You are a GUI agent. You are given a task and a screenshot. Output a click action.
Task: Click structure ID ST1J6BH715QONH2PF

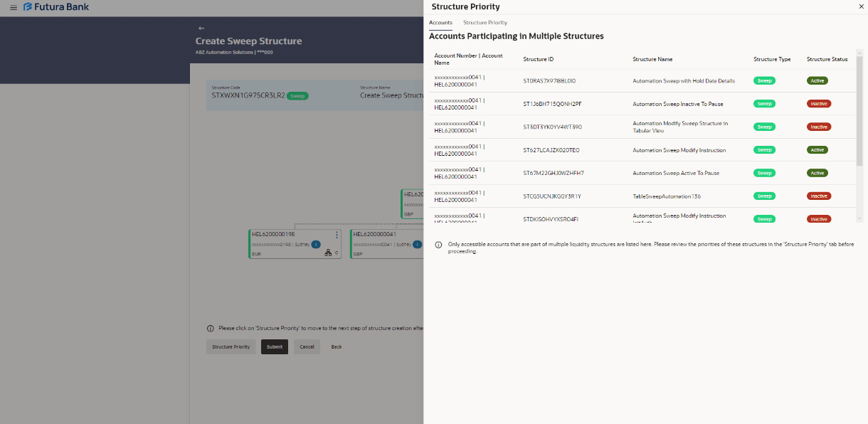pyautogui.click(x=552, y=104)
